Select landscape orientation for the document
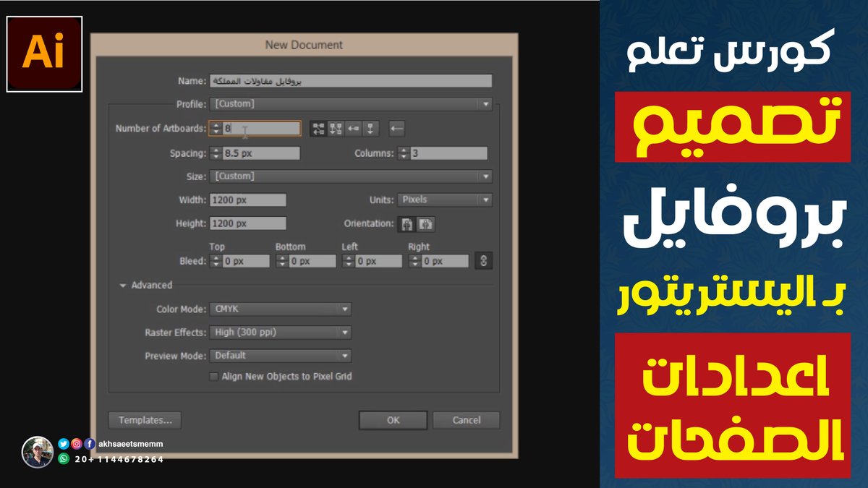The width and height of the screenshot is (868, 488). coord(425,223)
